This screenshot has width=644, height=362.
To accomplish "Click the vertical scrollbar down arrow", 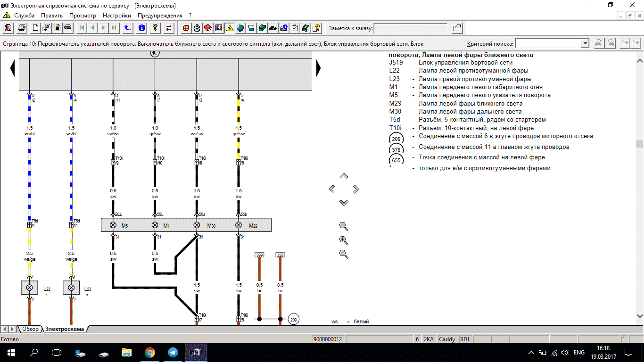I will [640, 315].
